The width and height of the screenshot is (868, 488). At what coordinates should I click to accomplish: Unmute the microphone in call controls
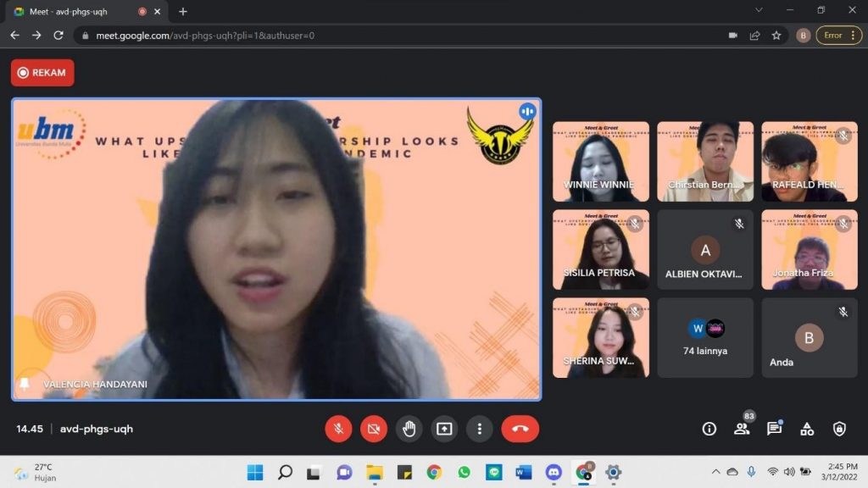(338, 429)
